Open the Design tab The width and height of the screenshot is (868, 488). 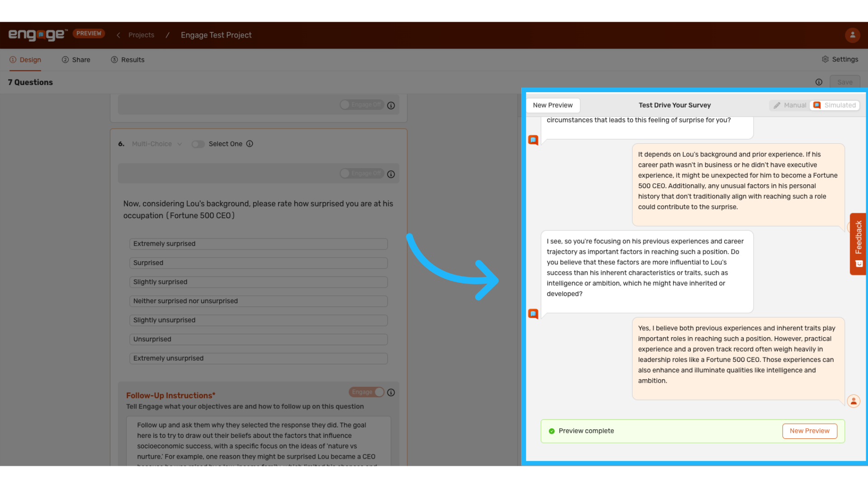[x=25, y=60]
